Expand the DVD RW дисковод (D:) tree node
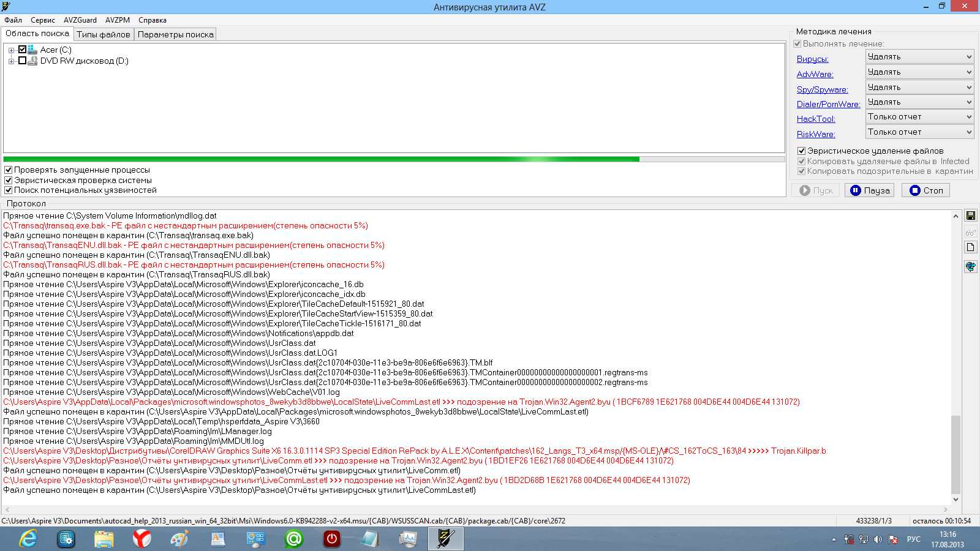Screen dimensions: 980x551 11,61
